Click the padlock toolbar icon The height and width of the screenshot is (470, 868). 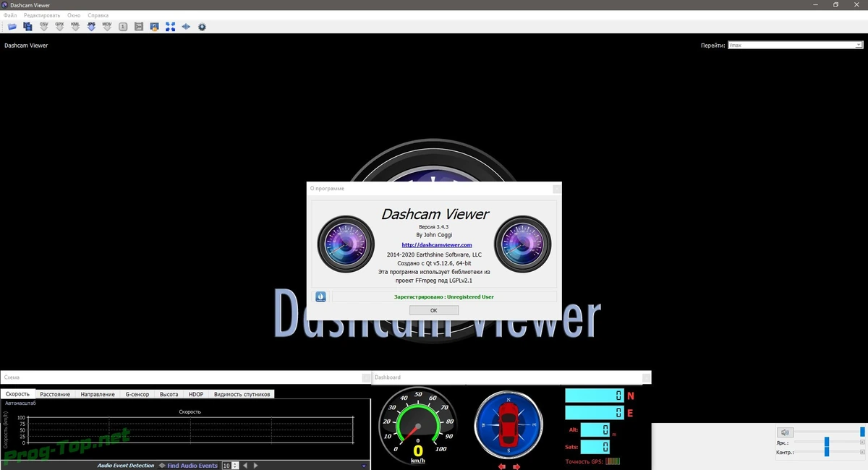(x=155, y=27)
